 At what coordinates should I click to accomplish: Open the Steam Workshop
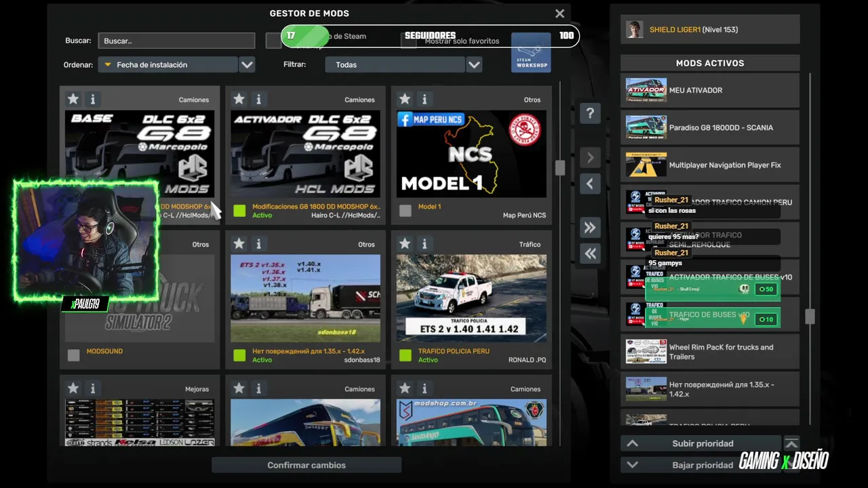(x=531, y=53)
